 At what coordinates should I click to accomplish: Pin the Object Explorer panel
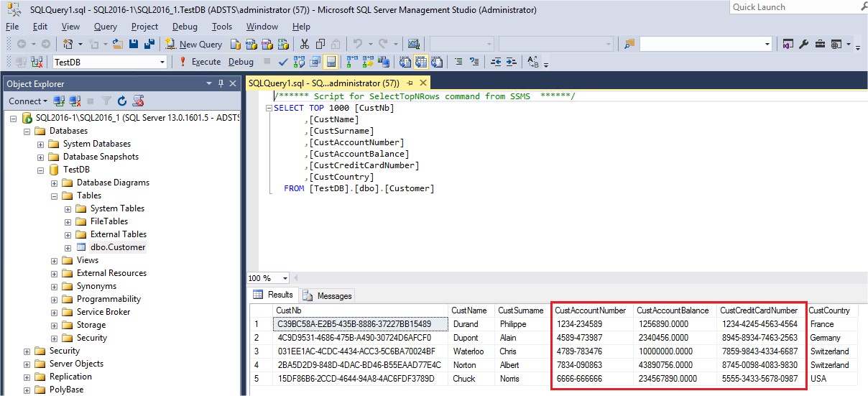[x=220, y=83]
